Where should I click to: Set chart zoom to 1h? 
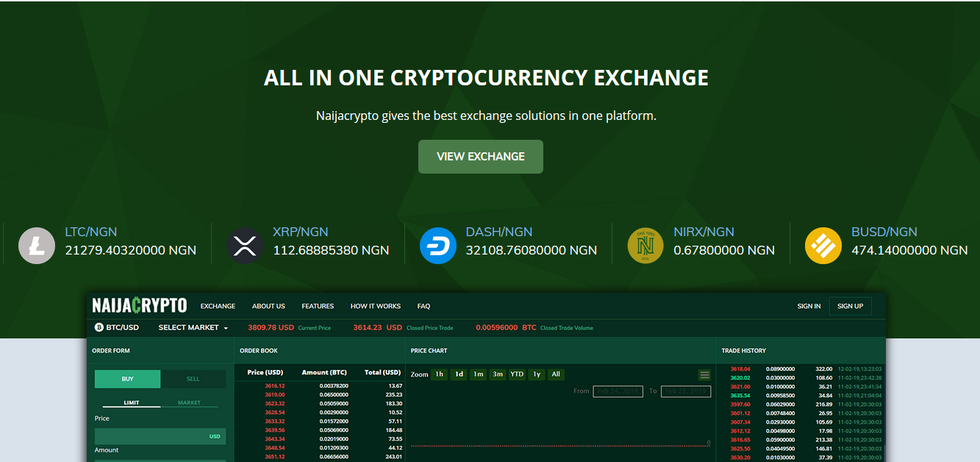point(439,374)
